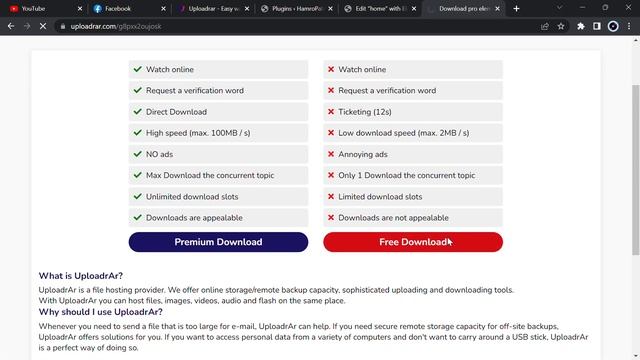
Task: Close the Download pro elem tab
Action: 498,9
